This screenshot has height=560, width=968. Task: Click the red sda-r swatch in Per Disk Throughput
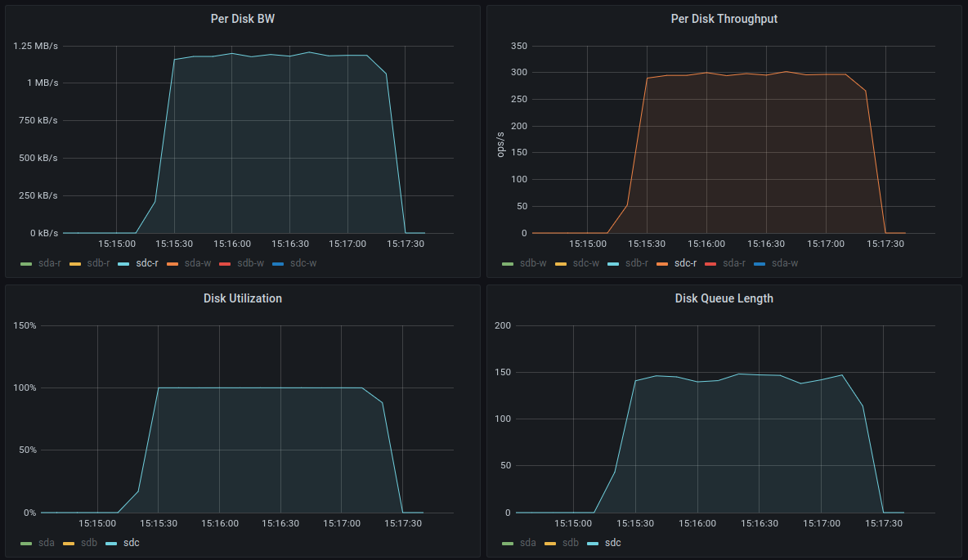(x=710, y=264)
